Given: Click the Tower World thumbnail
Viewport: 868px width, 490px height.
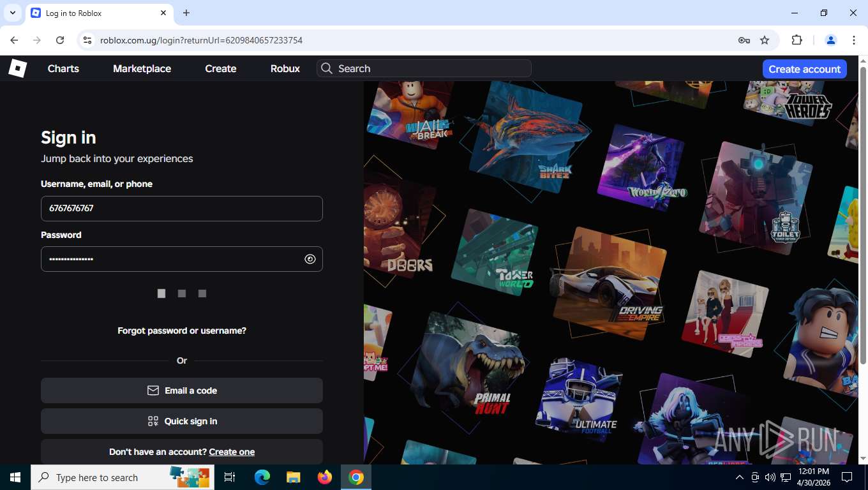Looking at the screenshot, I should tap(495, 253).
